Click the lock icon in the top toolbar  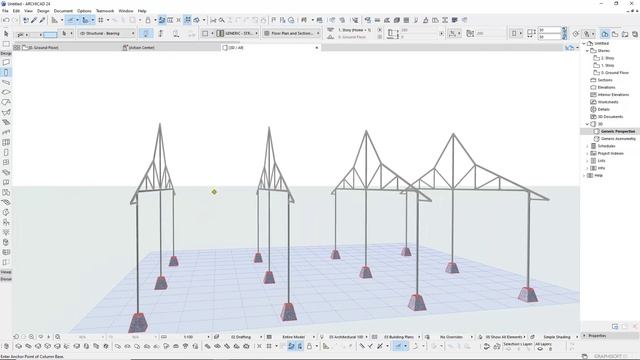148,20
